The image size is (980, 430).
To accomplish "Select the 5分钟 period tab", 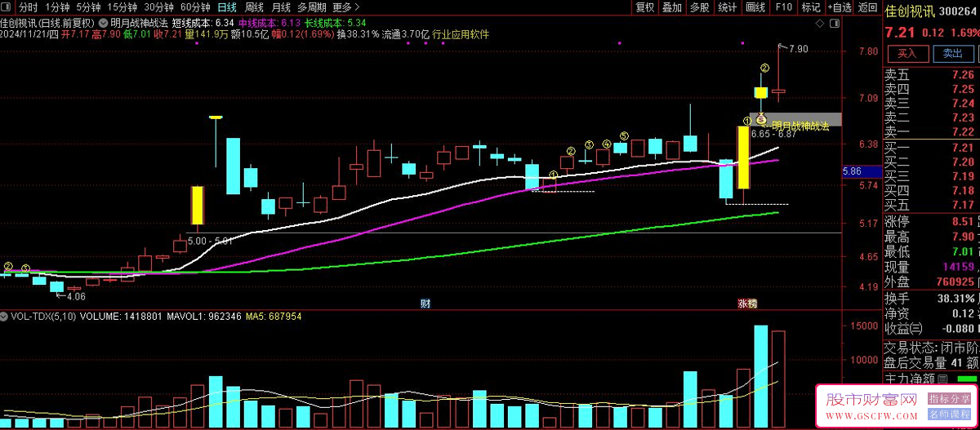I will click(89, 7).
